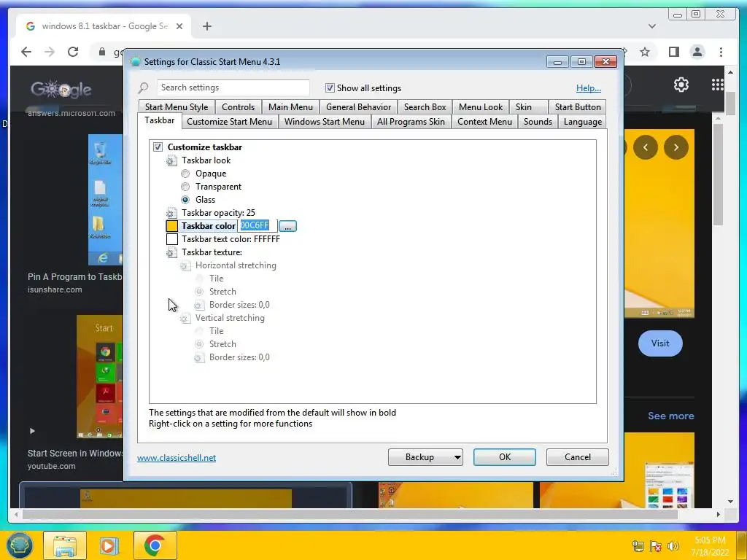The image size is (747, 560).
Task: Open the Help... link
Action: 589,88
